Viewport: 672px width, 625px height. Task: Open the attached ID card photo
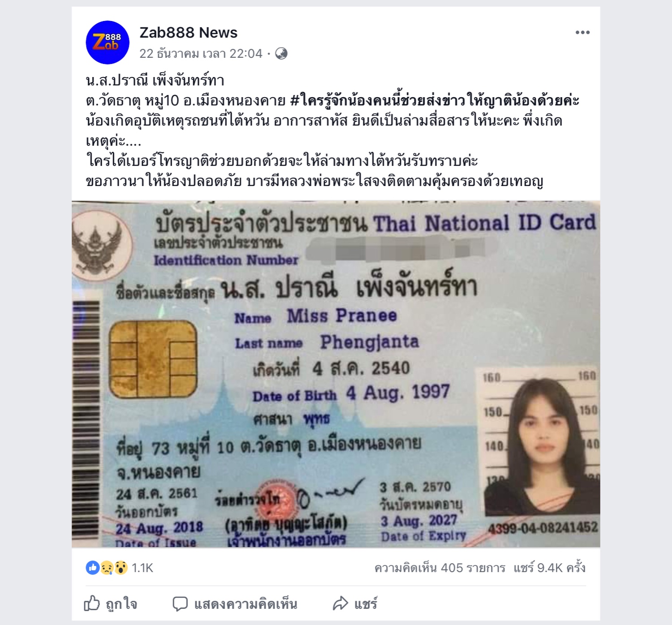336,374
